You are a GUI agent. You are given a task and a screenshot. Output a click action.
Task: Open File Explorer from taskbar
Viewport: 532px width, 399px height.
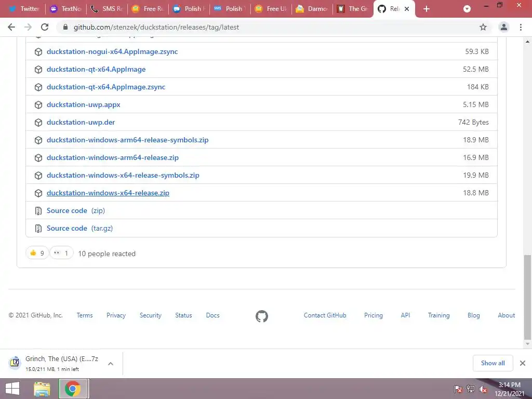click(x=42, y=389)
